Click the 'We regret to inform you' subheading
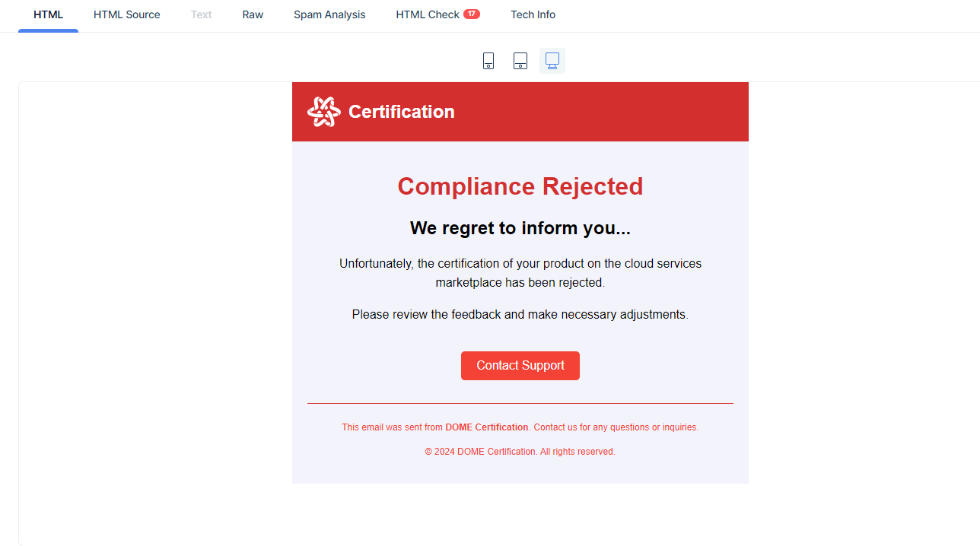Screen dimensions: 980x546 pos(520,228)
